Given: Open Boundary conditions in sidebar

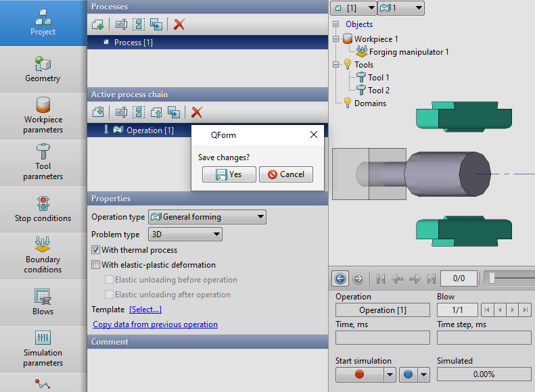Looking at the screenshot, I should point(43,255).
